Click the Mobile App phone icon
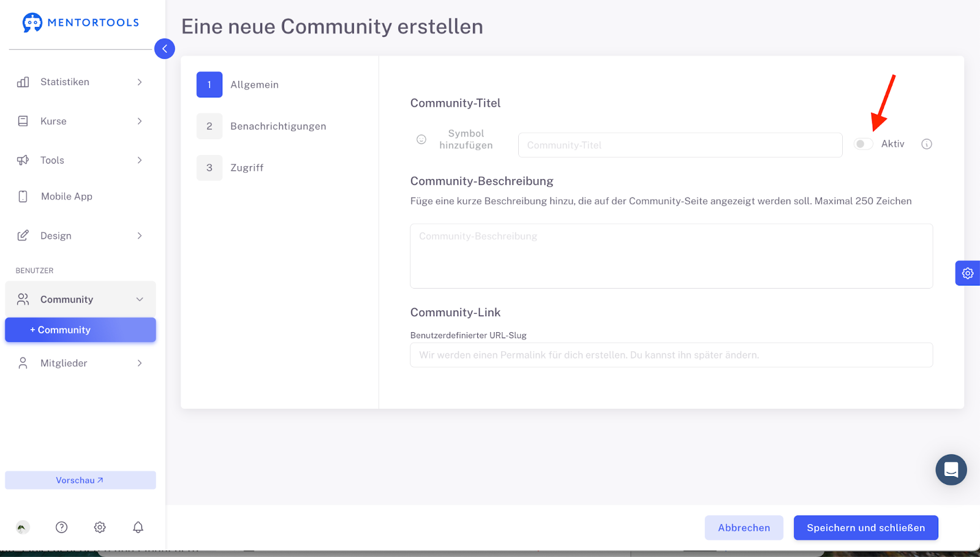This screenshot has width=980, height=557. 23,197
